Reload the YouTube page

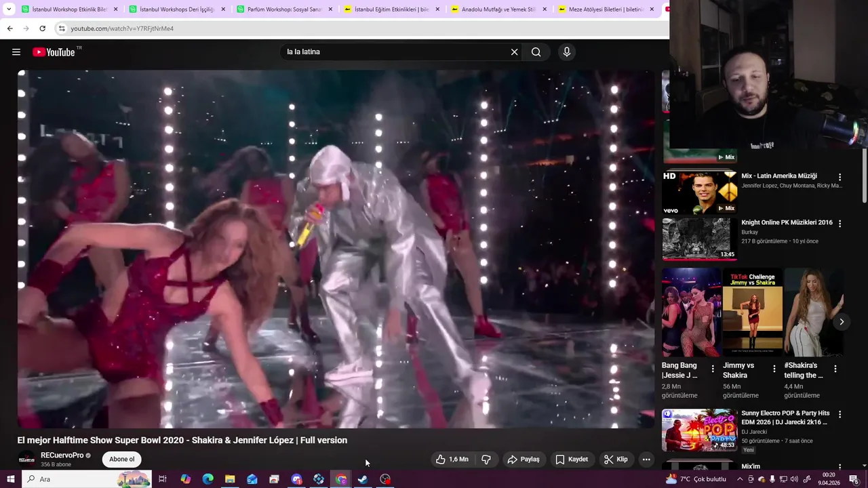tap(42, 28)
